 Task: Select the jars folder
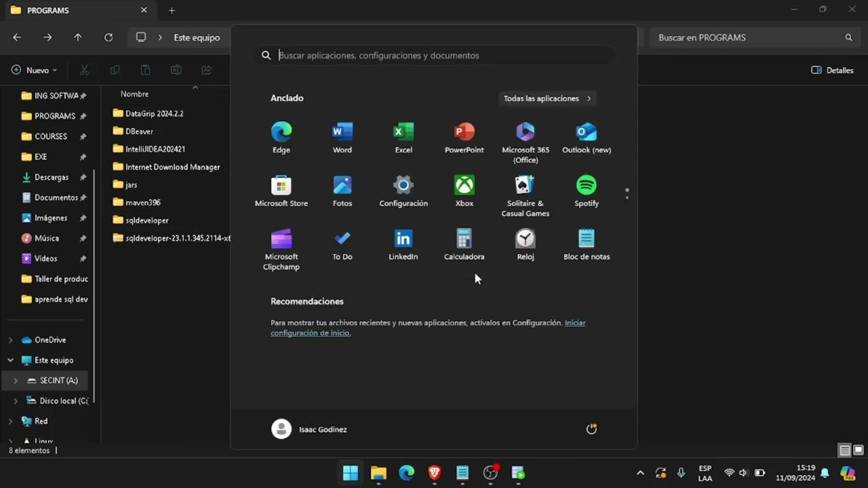click(125, 184)
